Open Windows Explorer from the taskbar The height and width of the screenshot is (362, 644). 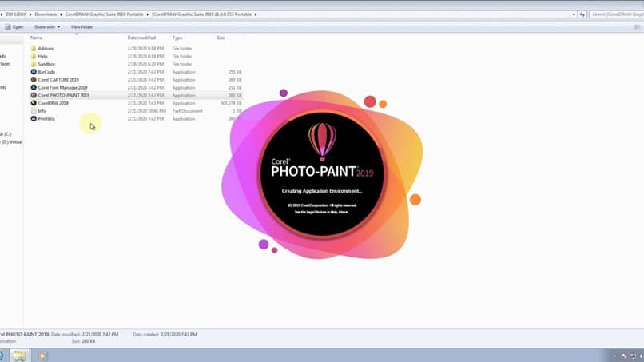19,356
